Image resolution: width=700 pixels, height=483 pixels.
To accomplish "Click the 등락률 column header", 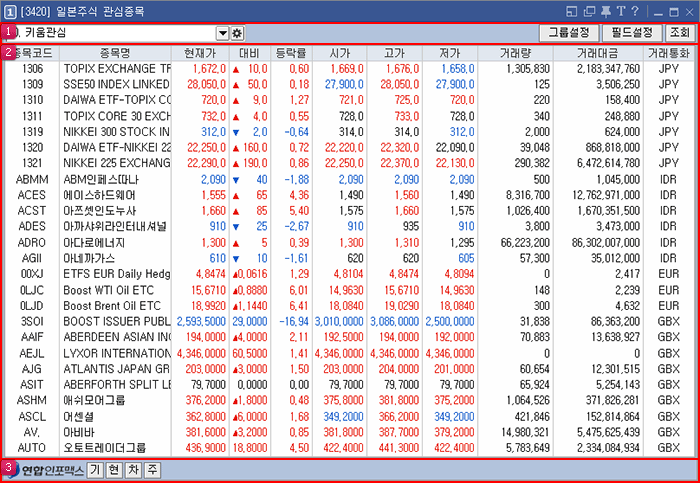I will [x=291, y=53].
